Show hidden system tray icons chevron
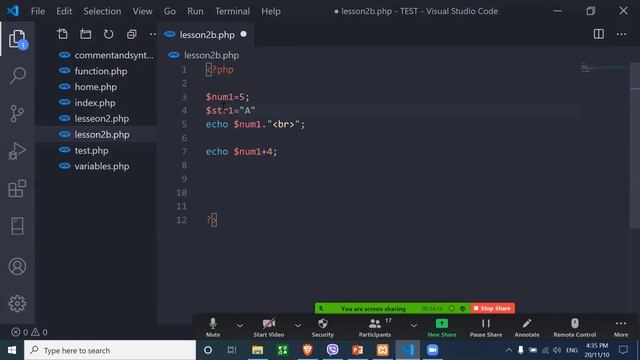 (x=509, y=350)
